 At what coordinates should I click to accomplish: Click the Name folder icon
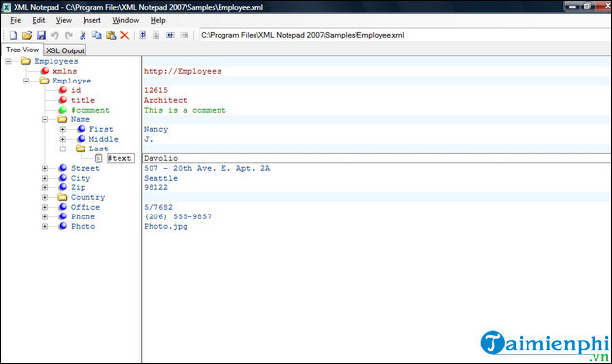[x=62, y=119]
